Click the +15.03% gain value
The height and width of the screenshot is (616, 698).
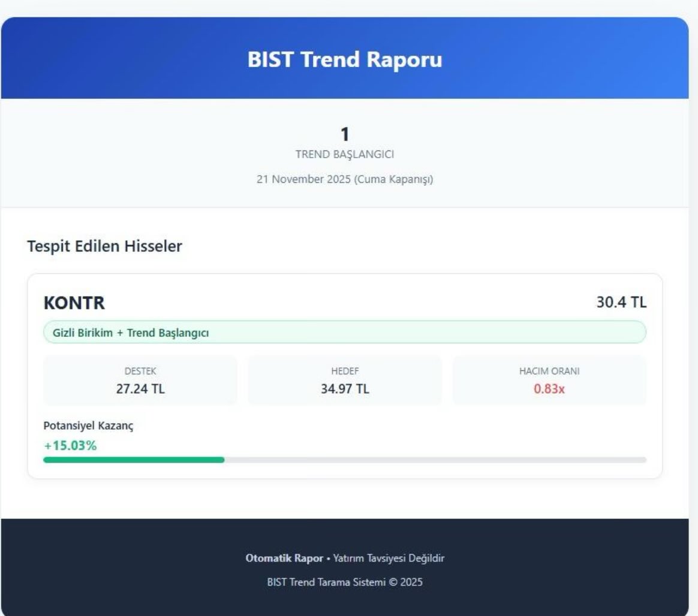(70, 445)
